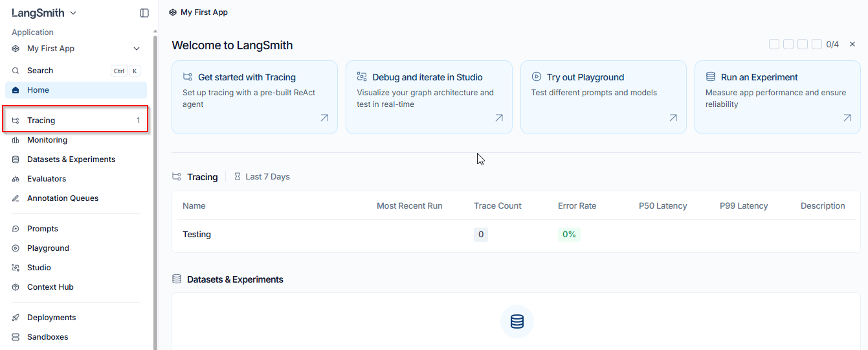Screen dimensions: 868x350
Task: Click the P50 Latency column header
Action: point(663,206)
